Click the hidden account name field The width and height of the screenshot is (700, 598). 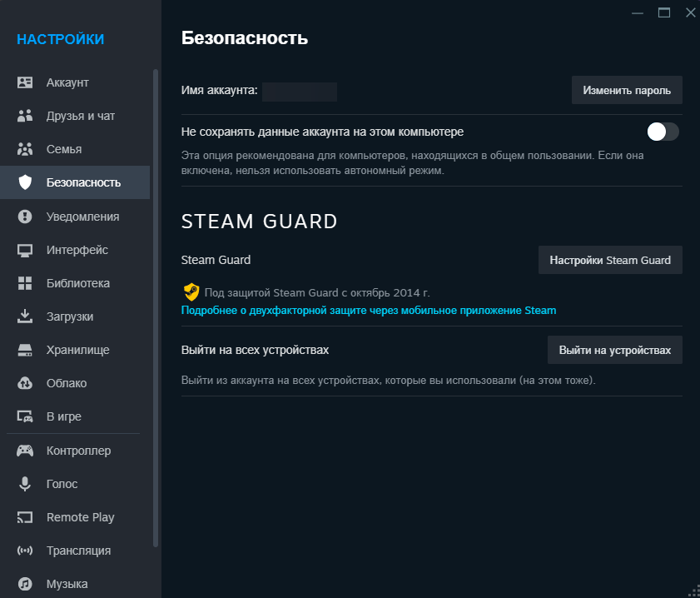[299, 92]
